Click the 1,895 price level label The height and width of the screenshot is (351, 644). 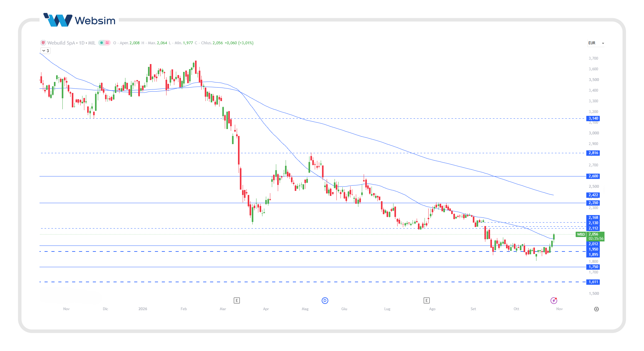(x=593, y=255)
